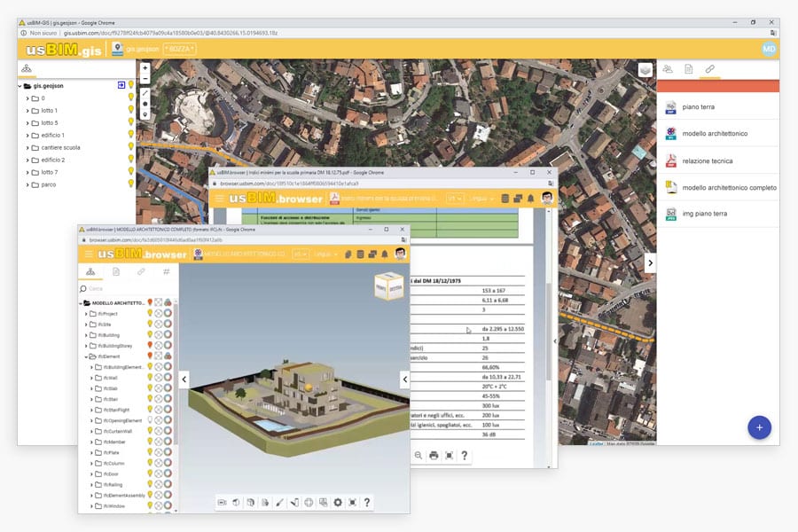This screenshot has height=532, width=798.
Task: Zoom in on the GIS map
Action: point(145,67)
